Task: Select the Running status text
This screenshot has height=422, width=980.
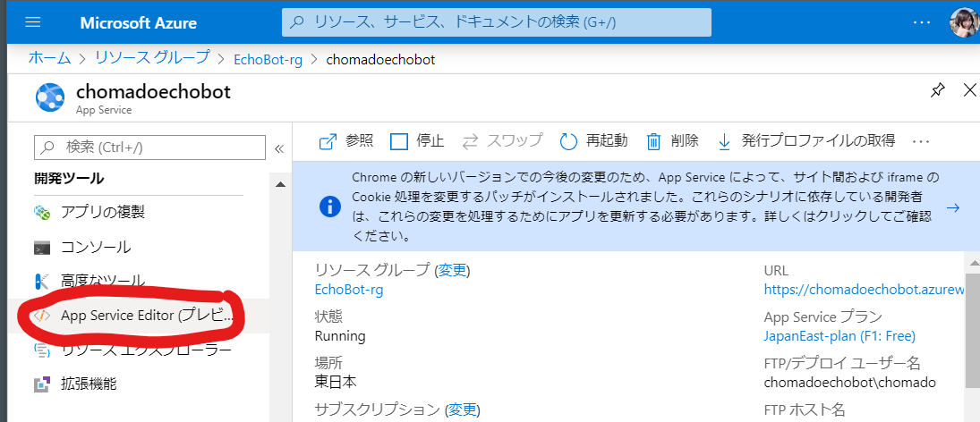Action: tap(340, 336)
